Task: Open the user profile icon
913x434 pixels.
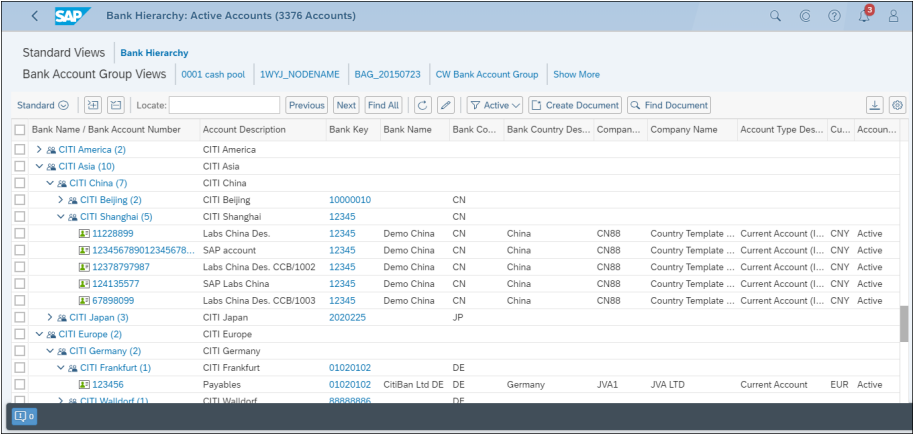Action: tap(893, 16)
